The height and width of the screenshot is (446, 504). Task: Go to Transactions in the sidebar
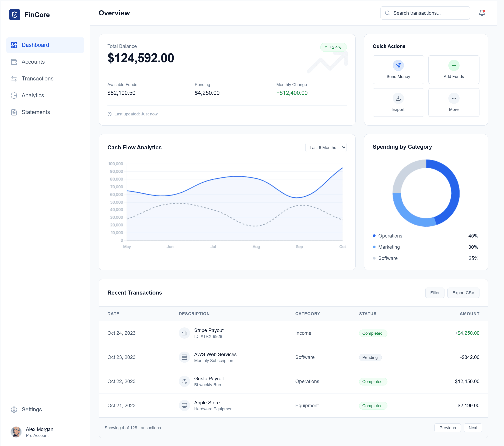pyautogui.click(x=37, y=79)
